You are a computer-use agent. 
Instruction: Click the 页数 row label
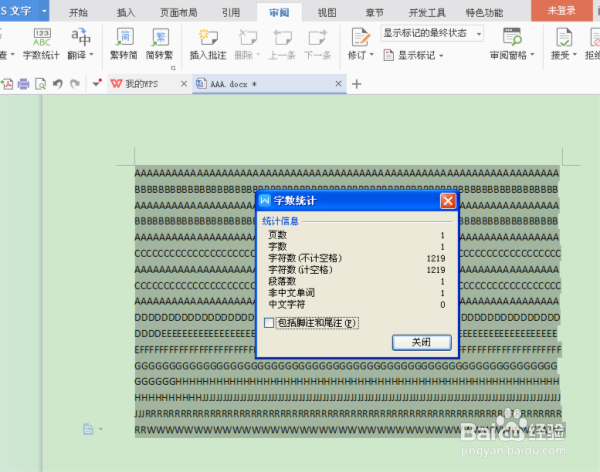pos(277,235)
